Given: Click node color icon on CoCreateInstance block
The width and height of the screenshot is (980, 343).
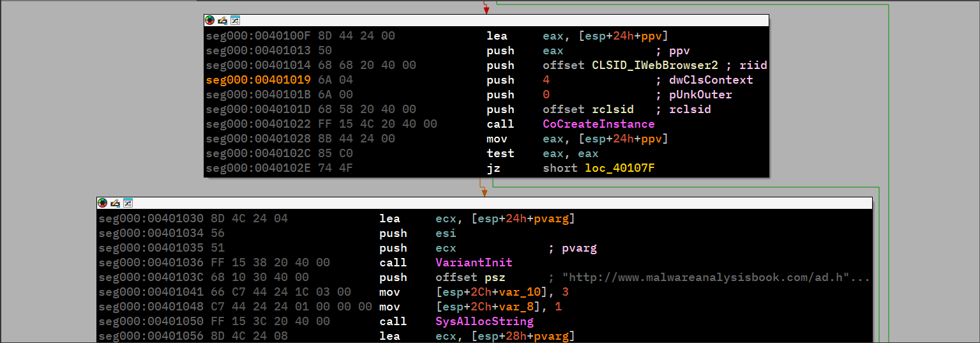Looking at the screenshot, I should (x=210, y=20).
